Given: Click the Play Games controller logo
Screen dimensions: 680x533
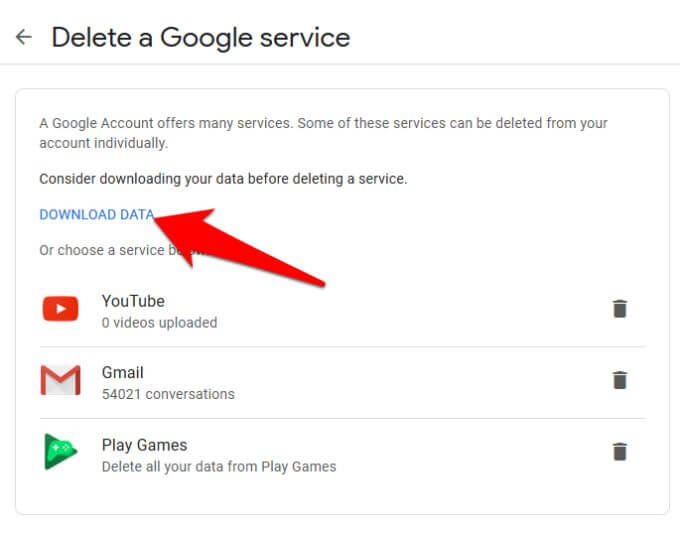Looking at the screenshot, I should [x=60, y=452].
